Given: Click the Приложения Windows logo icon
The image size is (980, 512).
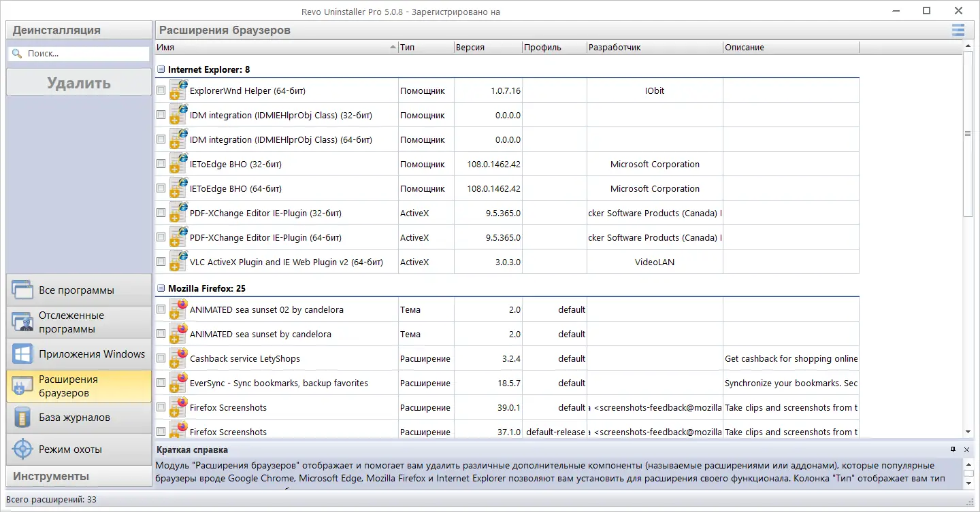Looking at the screenshot, I should 22,354.
